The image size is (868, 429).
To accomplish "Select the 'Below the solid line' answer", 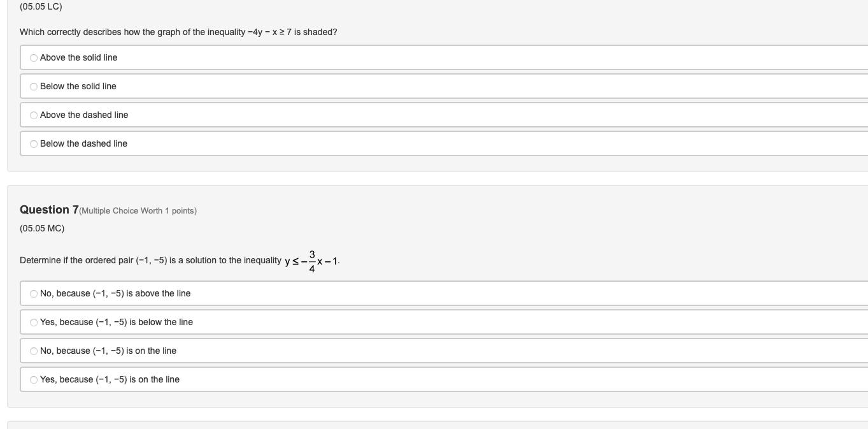I will point(33,86).
